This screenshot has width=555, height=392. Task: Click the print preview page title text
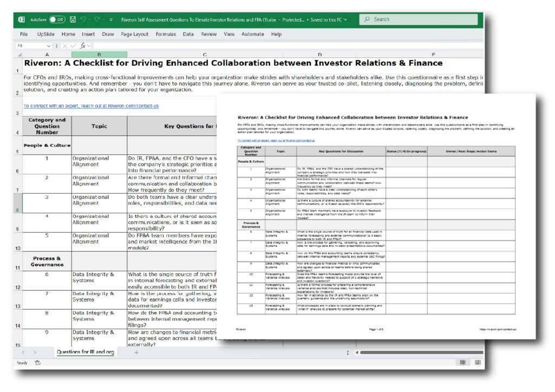352,117
